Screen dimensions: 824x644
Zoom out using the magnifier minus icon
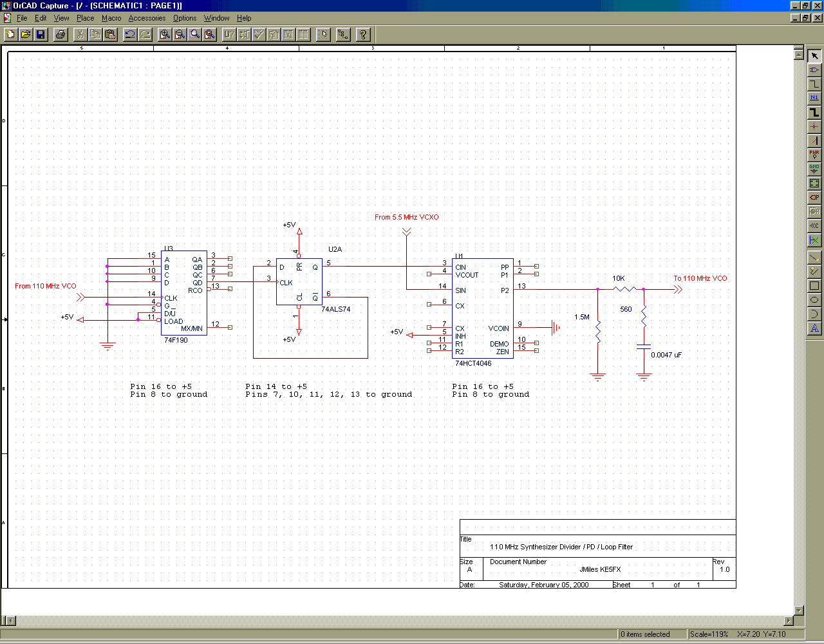(180, 34)
